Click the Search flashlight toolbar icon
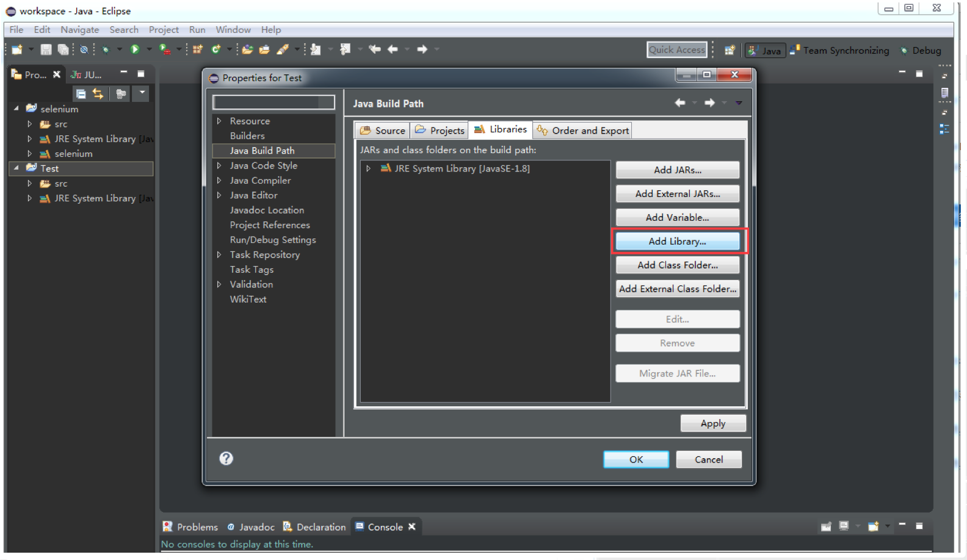Image resolution: width=967 pixels, height=560 pixels. (283, 49)
